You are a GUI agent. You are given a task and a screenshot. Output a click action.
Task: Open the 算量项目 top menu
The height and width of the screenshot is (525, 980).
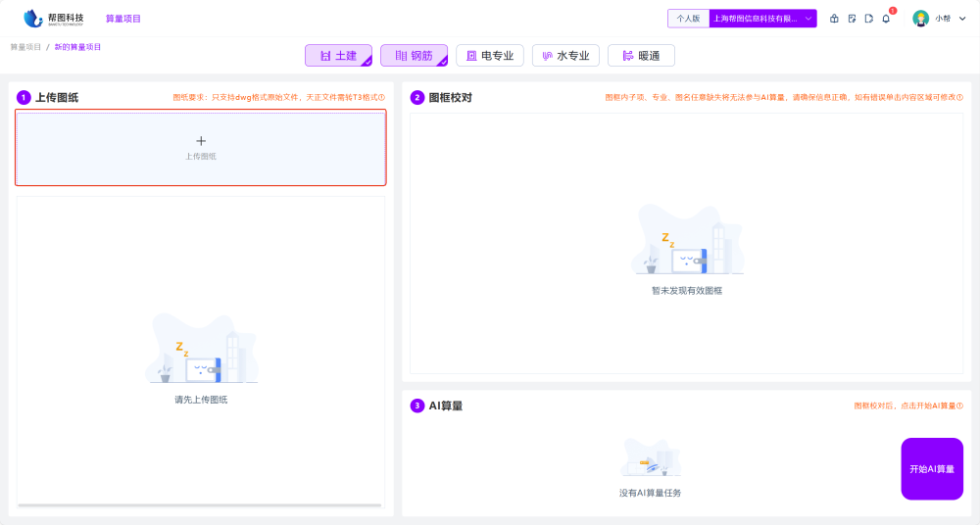tap(123, 19)
